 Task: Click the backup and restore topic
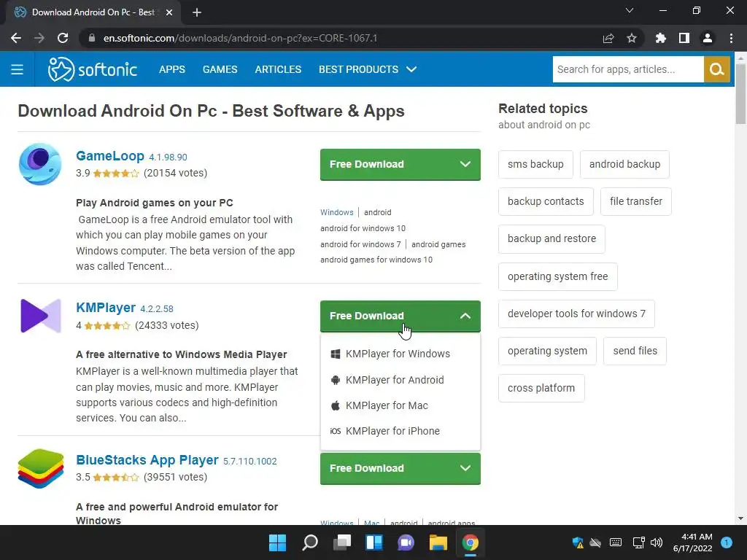(551, 239)
